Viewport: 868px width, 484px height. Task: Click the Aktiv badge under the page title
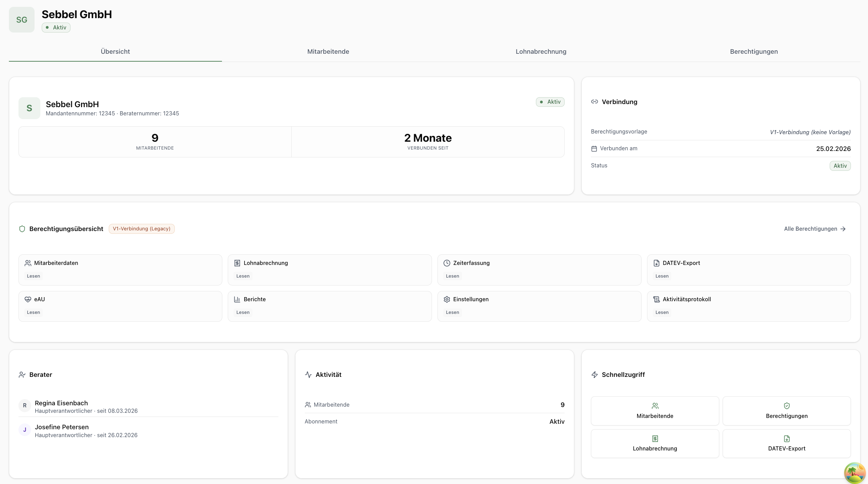point(56,27)
